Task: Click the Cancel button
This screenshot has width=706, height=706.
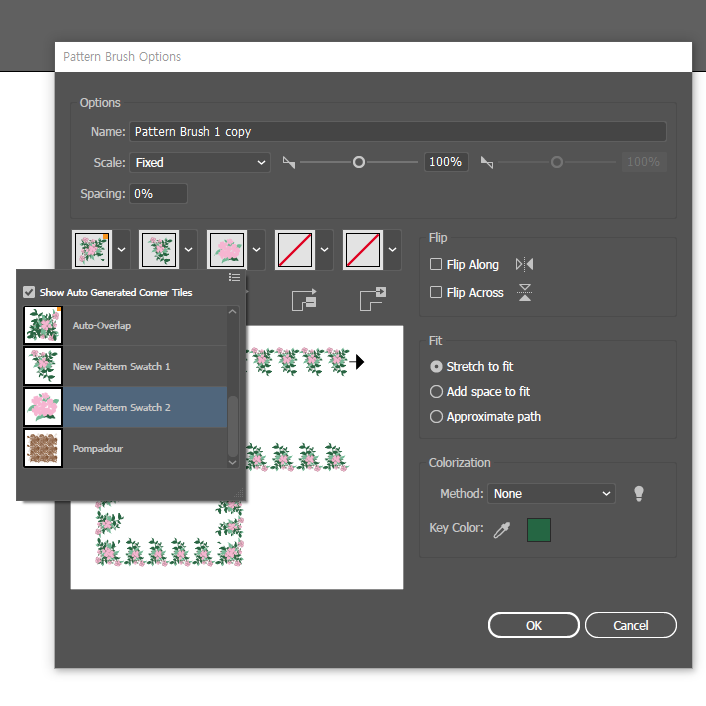Action: (x=631, y=625)
